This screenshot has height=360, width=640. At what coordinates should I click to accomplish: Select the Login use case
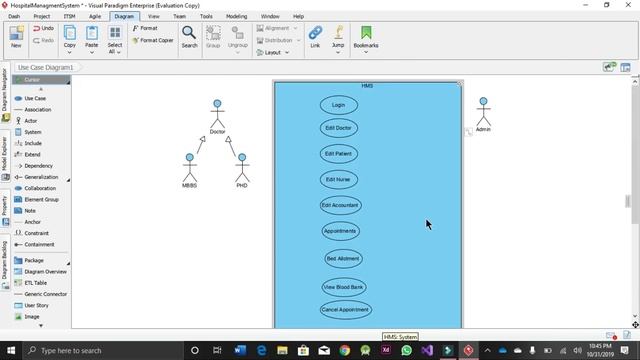[339, 105]
